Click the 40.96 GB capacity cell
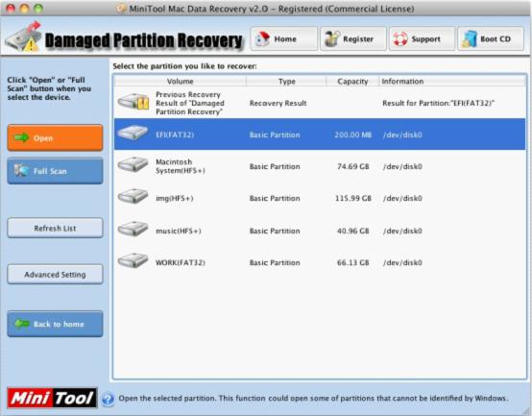 tap(352, 232)
